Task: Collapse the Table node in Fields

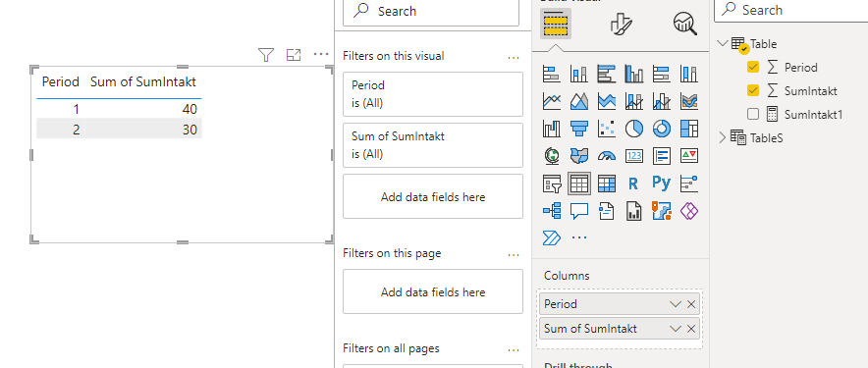Action: pyautogui.click(x=722, y=43)
